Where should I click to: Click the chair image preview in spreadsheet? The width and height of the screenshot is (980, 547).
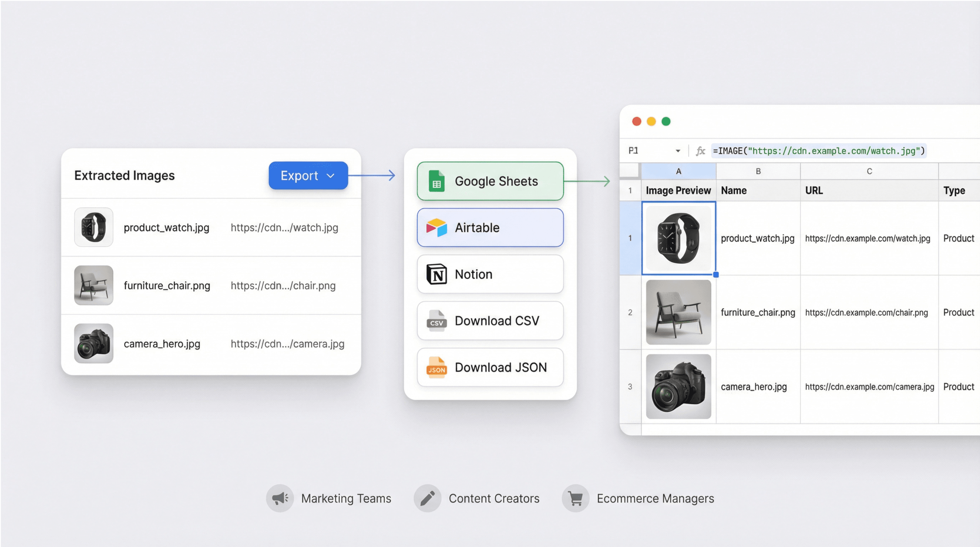coord(678,312)
